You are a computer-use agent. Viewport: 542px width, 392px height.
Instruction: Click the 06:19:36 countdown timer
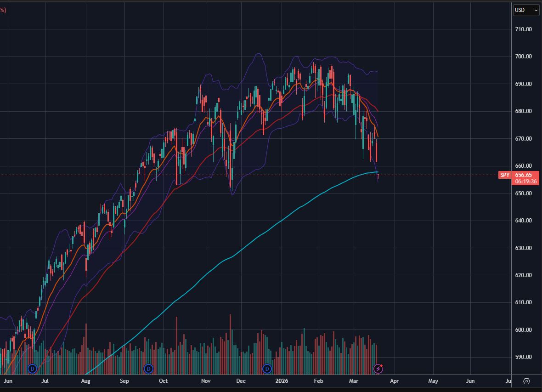[x=525, y=182]
